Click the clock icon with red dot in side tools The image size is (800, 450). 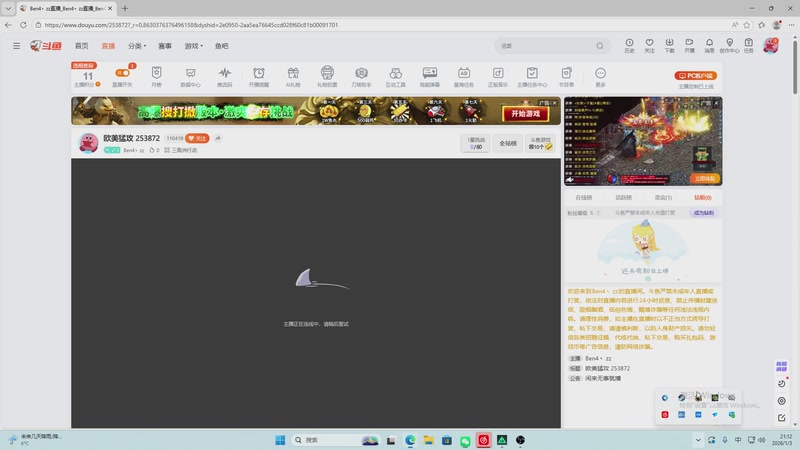pyautogui.click(x=782, y=383)
